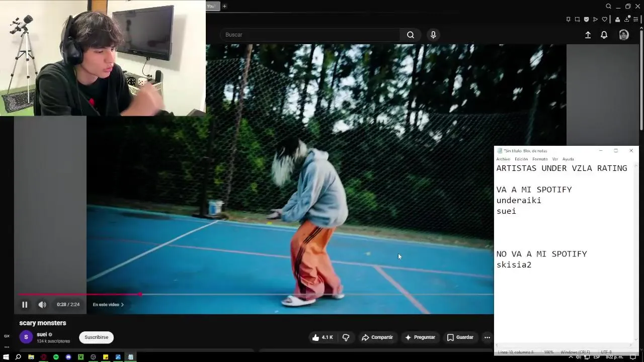644x362 pixels.
Task: Click the 'ARTISTAS UNDER VZLA RATING' line in Notepad
Action: click(x=561, y=168)
